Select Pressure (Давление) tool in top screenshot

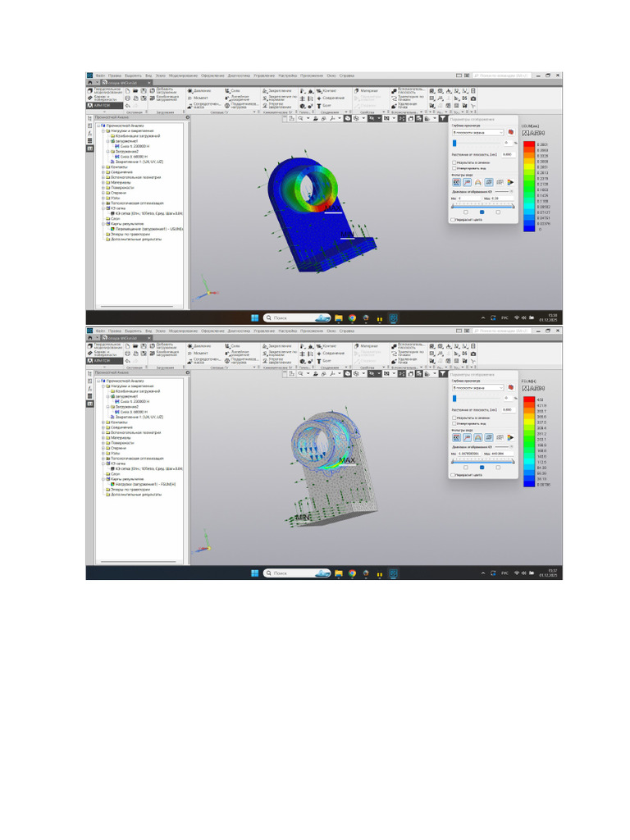coord(199,91)
